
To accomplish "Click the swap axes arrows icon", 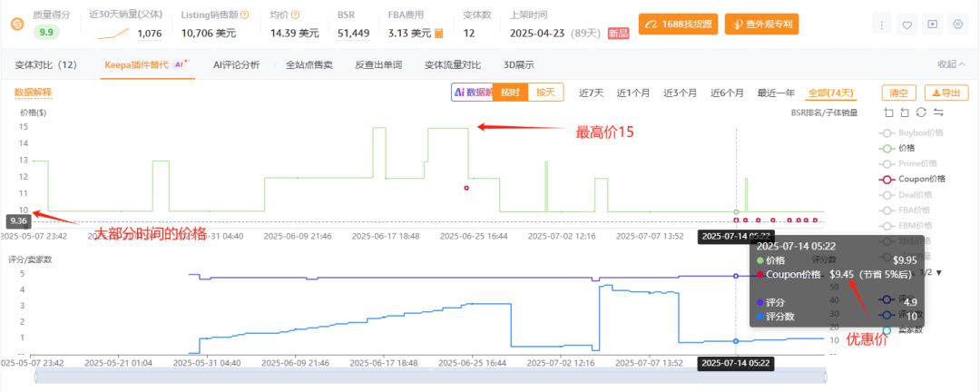I will coord(938,113).
